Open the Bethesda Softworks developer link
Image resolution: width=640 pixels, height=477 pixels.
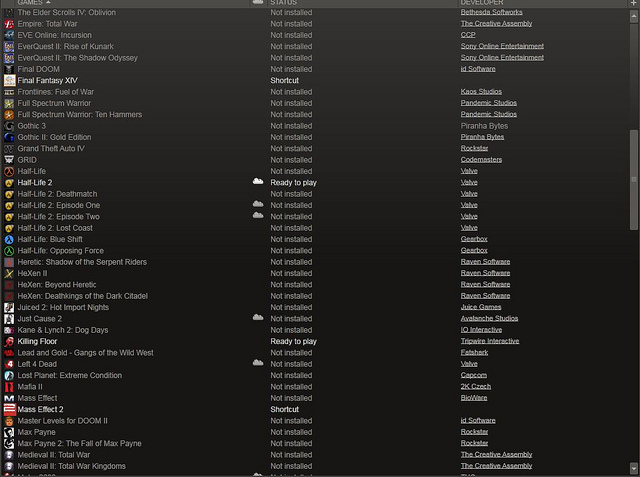click(491, 12)
